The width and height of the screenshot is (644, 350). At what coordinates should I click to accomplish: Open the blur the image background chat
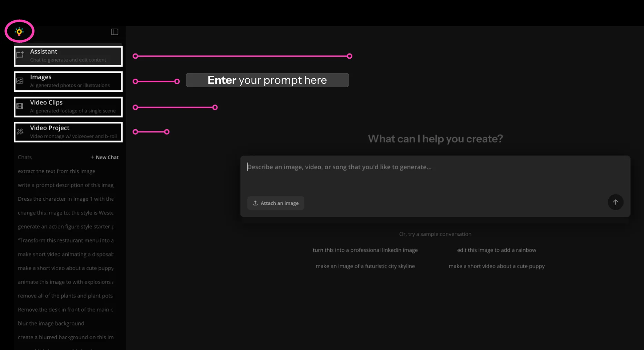pos(51,323)
